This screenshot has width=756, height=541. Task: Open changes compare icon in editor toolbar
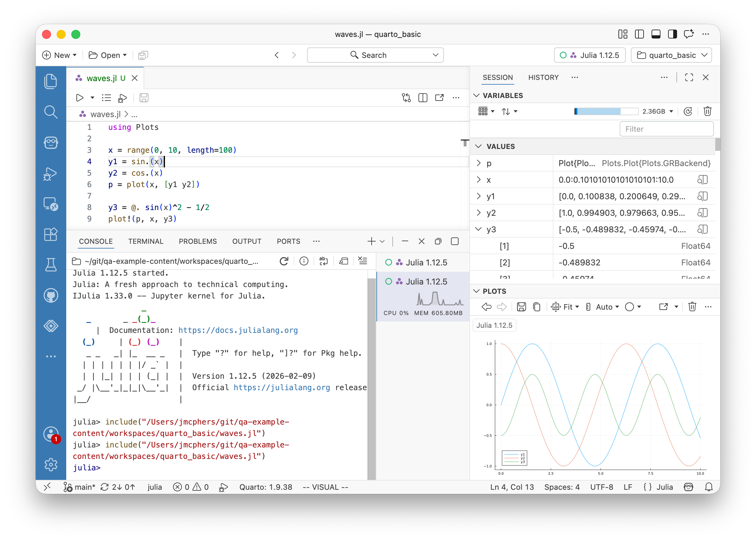406,98
